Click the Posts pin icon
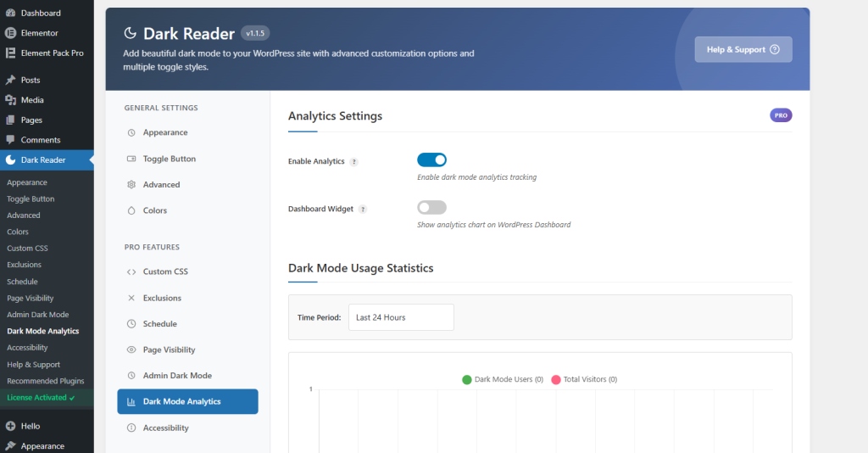 coord(10,80)
